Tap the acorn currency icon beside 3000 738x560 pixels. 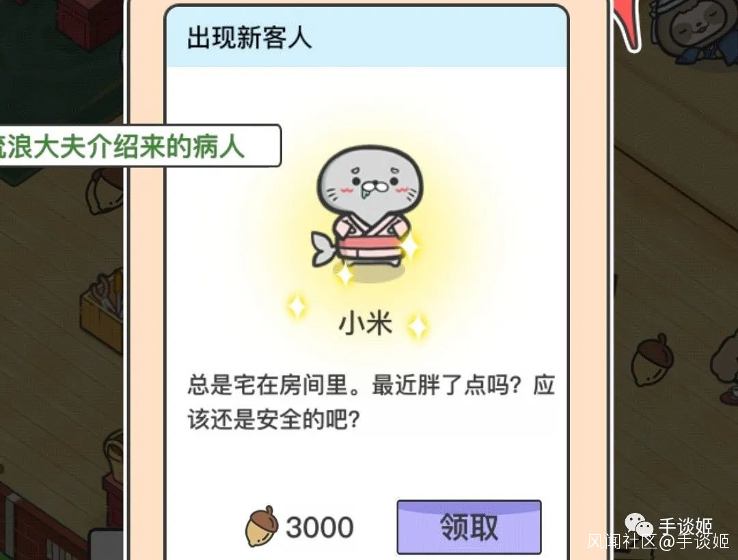coord(262,527)
